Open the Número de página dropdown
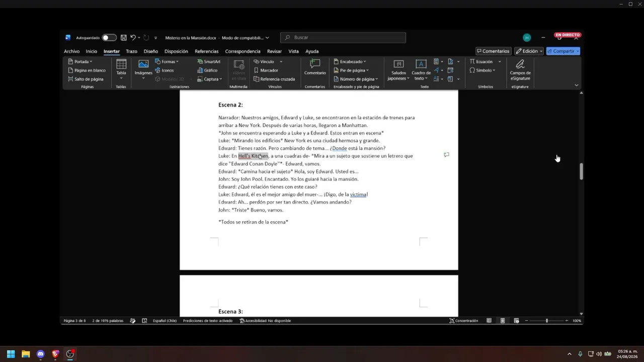Viewport: 644px width, 362px height. tap(355, 79)
